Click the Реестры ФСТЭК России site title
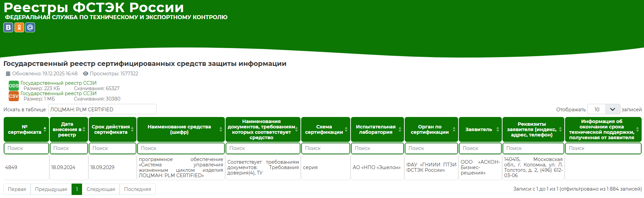 tap(93, 7)
